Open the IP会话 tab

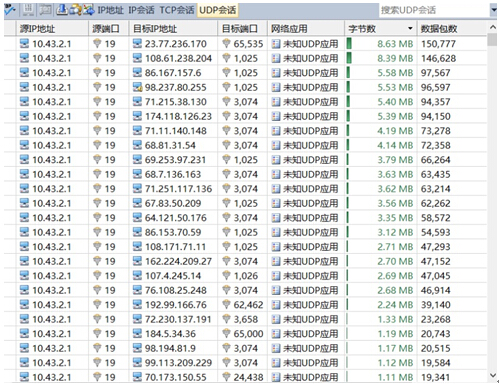141,10
